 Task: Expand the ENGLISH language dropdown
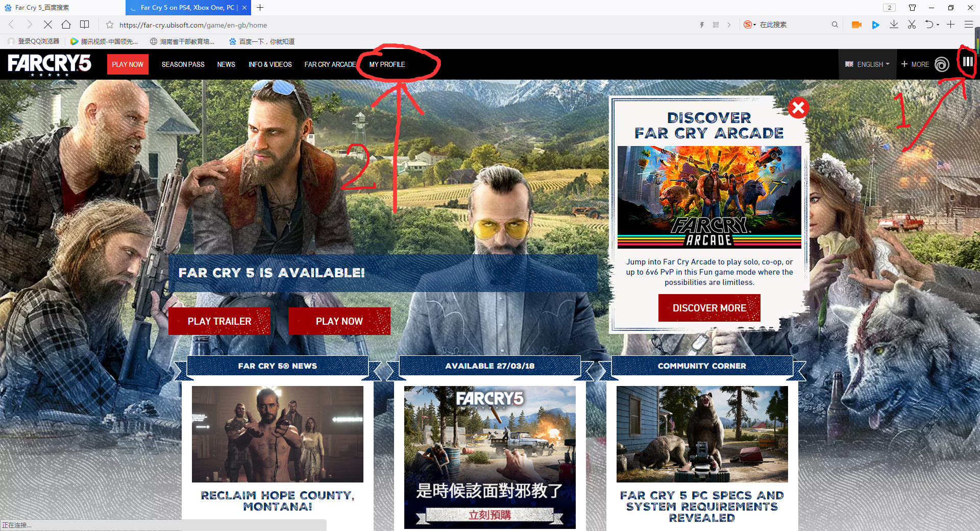[867, 64]
